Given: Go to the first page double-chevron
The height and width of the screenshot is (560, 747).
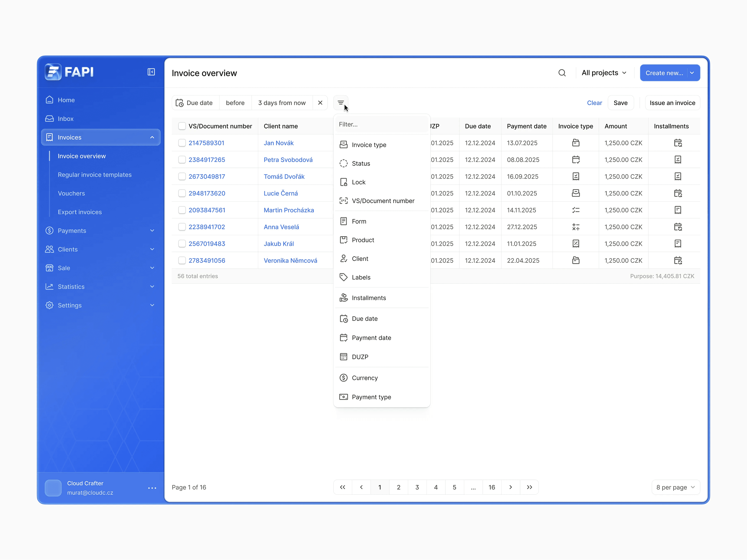Looking at the screenshot, I should point(343,487).
